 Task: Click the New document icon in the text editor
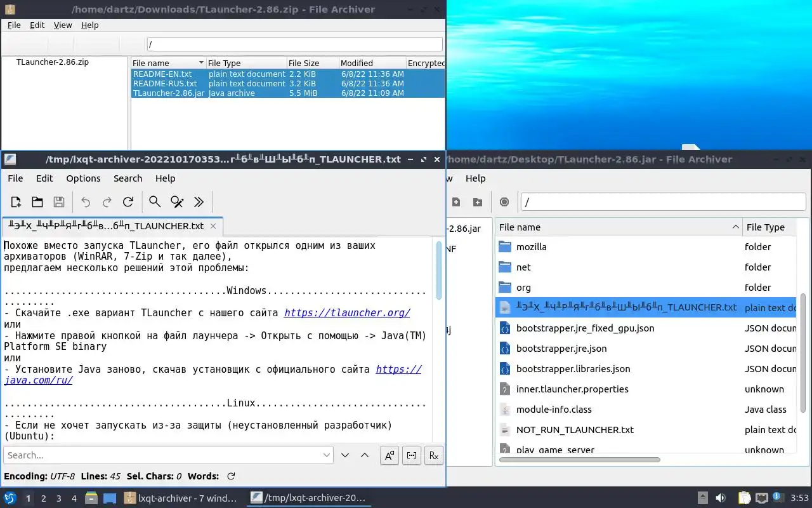point(16,202)
